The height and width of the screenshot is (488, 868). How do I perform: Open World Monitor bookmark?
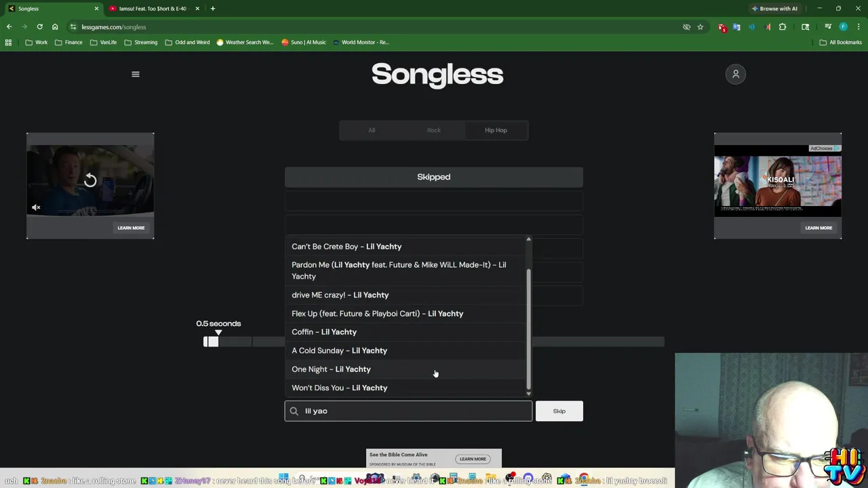click(x=361, y=42)
